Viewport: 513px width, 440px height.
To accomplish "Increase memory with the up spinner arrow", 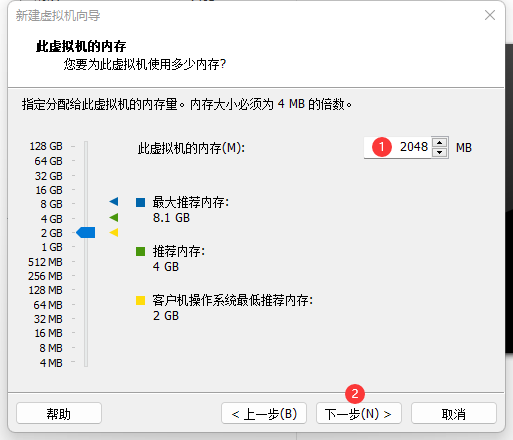I will point(440,142).
